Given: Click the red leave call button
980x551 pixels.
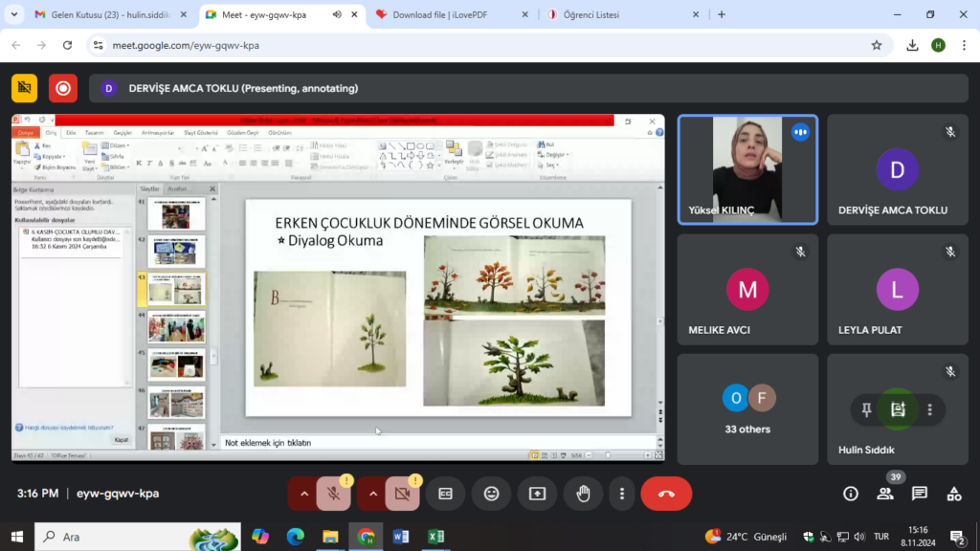Looking at the screenshot, I should click(x=666, y=494).
